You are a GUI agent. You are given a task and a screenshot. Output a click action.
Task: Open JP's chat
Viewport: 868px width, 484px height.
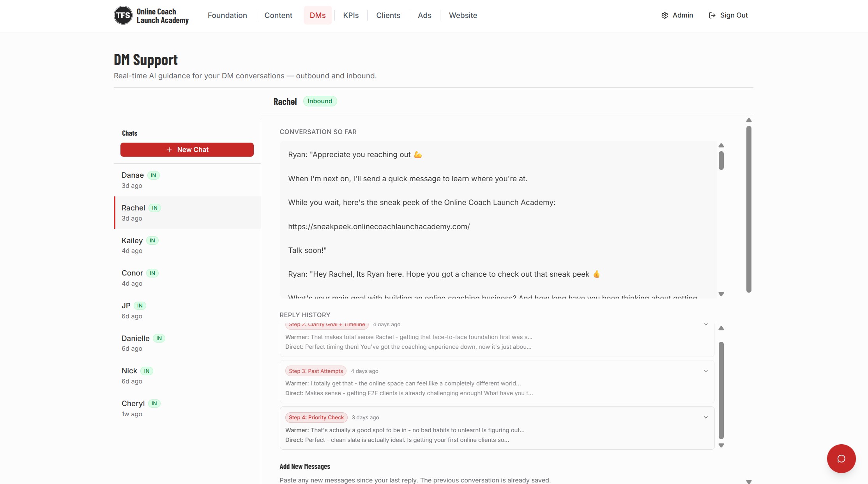[x=187, y=311]
